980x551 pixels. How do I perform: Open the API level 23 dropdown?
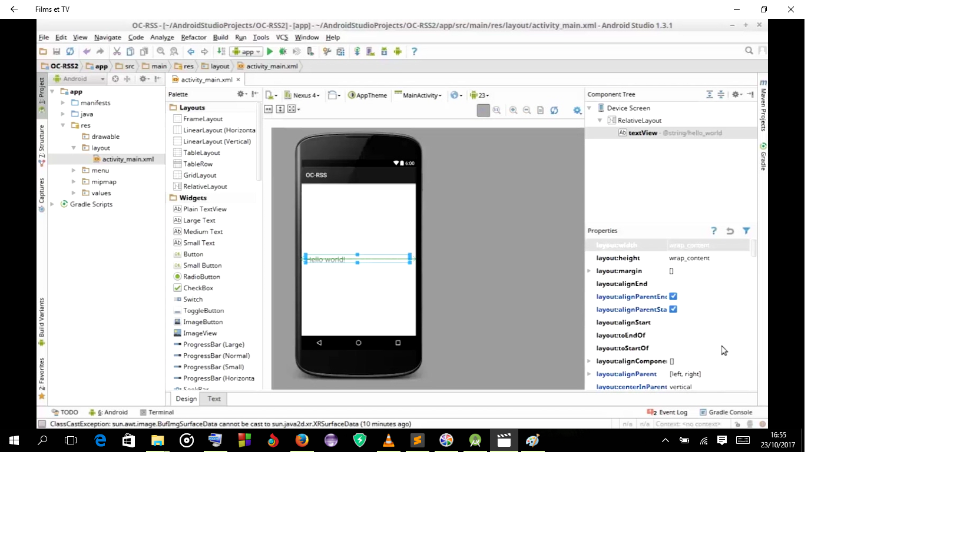point(481,95)
